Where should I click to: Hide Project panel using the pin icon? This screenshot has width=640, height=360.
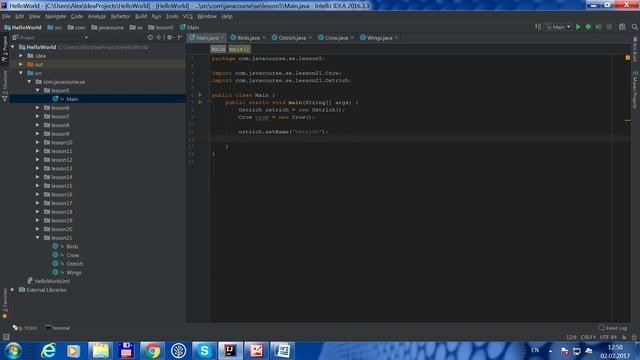click(180, 38)
